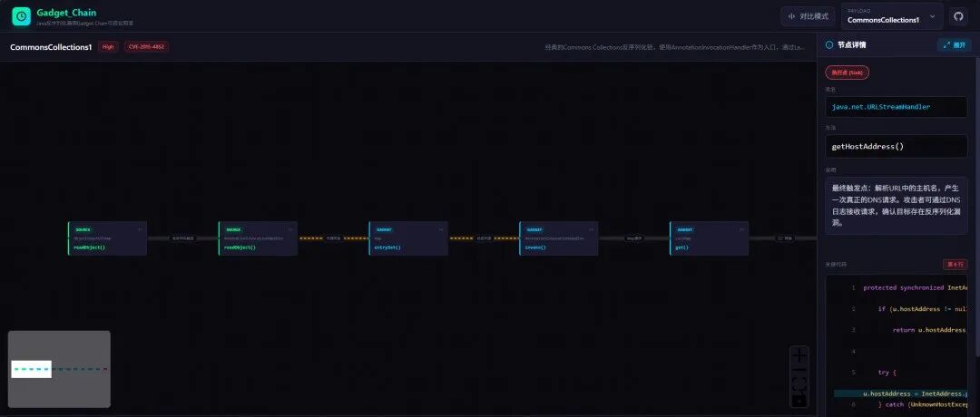
Task: Click the java.net.URLStreamHandler class field
Action: (x=897, y=107)
